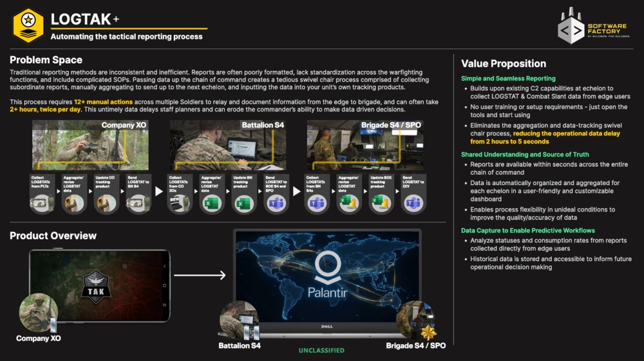Click the 'Send LOGSTAT to BN S4' radio icon
The height and width of the screenshot is (361, 644).
click(x=138, y=204)
